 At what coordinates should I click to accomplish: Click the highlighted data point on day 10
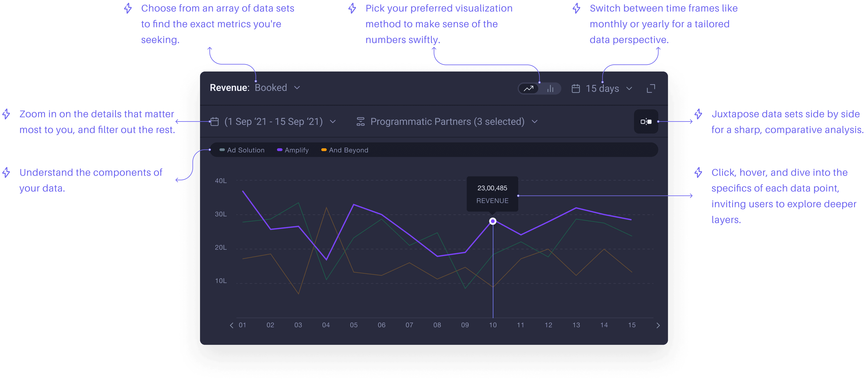[493, 221]
